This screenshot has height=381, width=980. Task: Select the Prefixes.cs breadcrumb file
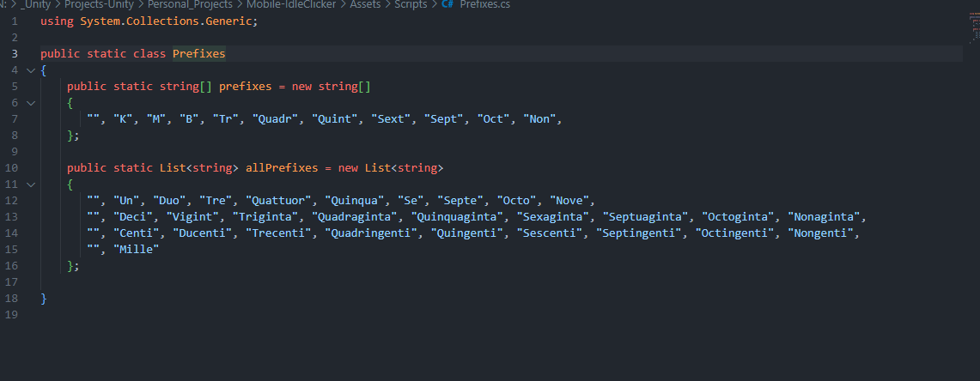(x=485, y=5)
